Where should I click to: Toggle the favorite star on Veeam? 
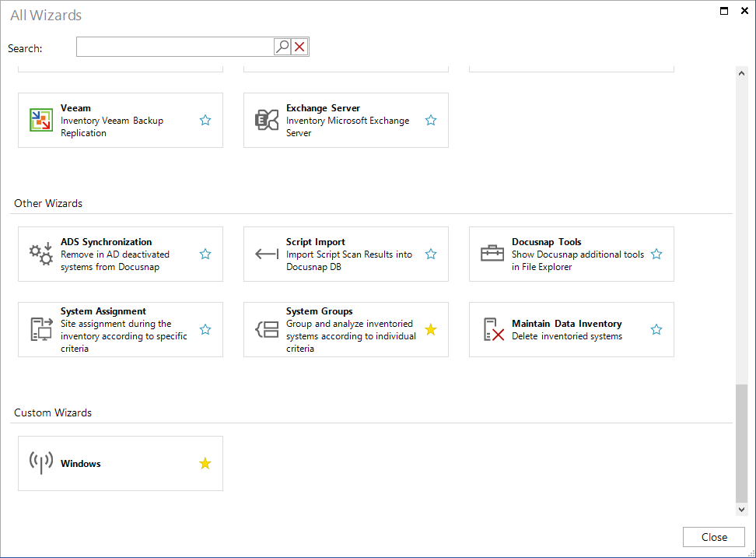(205, 120)
